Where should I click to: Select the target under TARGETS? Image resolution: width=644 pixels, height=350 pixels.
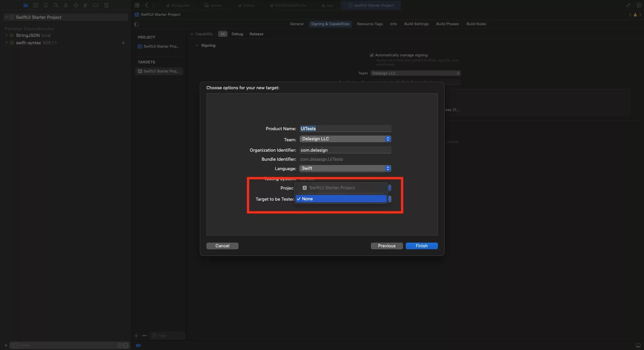point(159,71)
